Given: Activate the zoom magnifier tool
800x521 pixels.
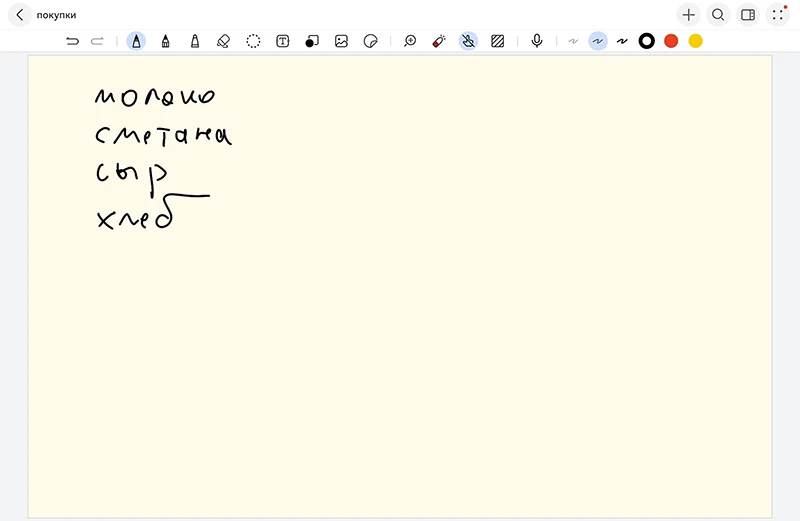Looking at the screenshot, I should (x=410, y=41).
